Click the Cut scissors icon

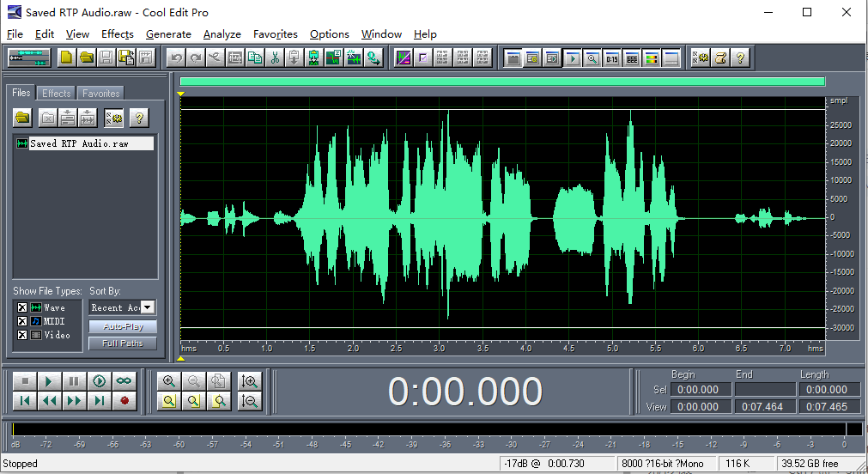[x=275, y=58]
